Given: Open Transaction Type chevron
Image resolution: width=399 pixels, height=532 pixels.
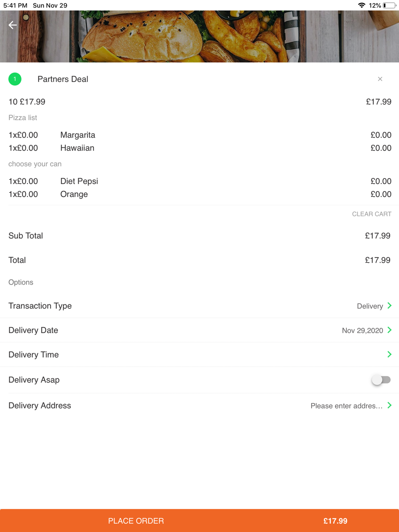Looking at the screenshot, I should coord(389,306).
